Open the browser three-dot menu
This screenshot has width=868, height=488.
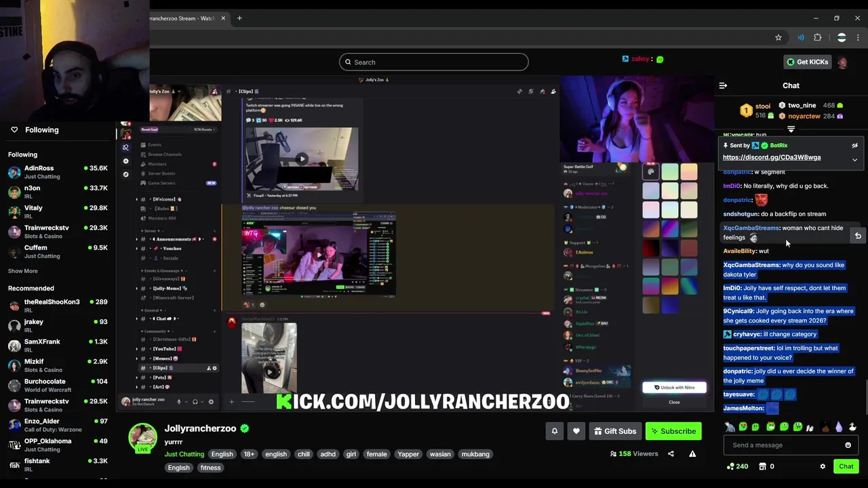click(x=858, y=37)
